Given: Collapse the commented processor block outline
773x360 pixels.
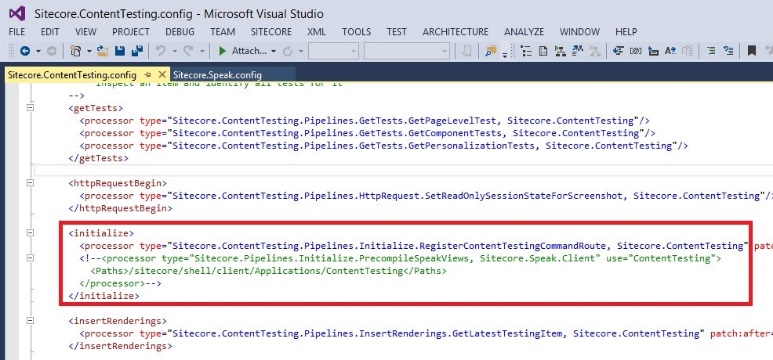Looking at the screenshot, I should [30, 258].
